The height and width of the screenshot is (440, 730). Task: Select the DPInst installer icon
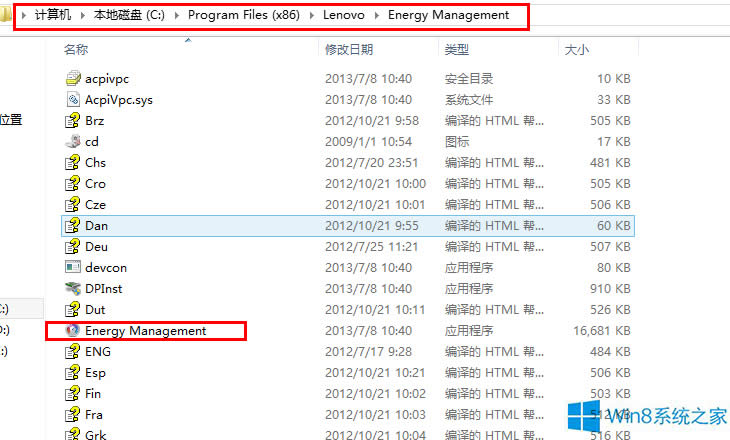tap(73, 289)
